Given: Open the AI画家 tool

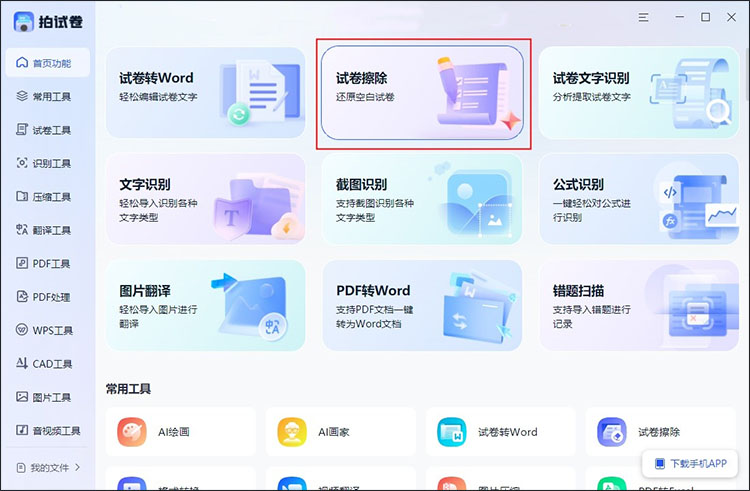Looking at the screenshot, I should point(292,432).
